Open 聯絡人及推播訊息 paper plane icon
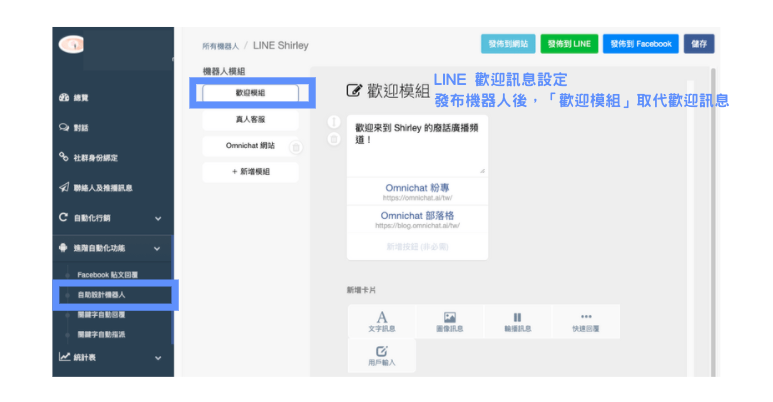773x402 pixels. tap(64, 187)
